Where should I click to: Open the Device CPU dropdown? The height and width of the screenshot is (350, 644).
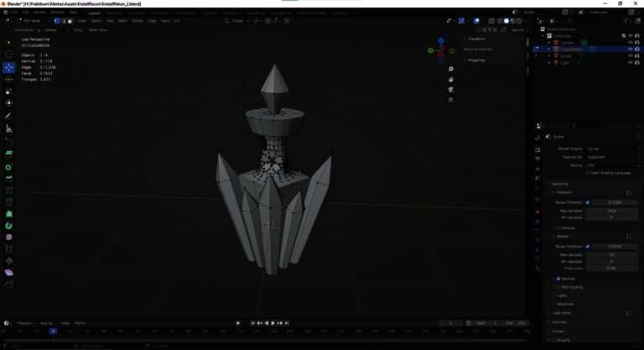click(x=613, y=165)
